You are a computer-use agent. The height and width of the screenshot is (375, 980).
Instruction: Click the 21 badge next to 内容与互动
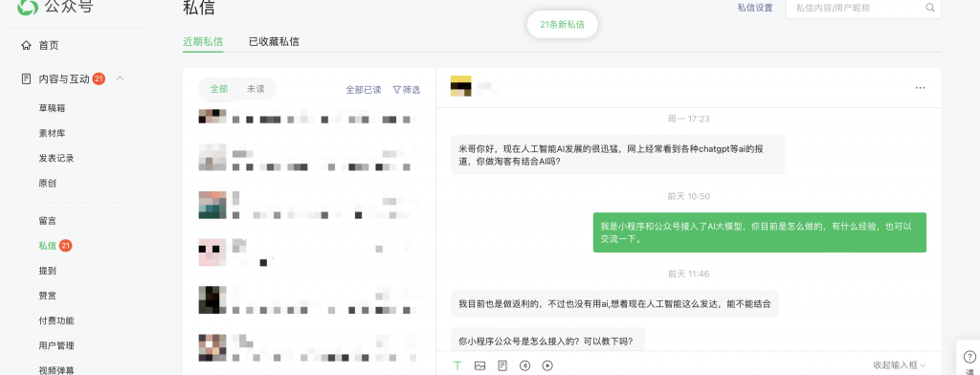click(x=99, y=78)
